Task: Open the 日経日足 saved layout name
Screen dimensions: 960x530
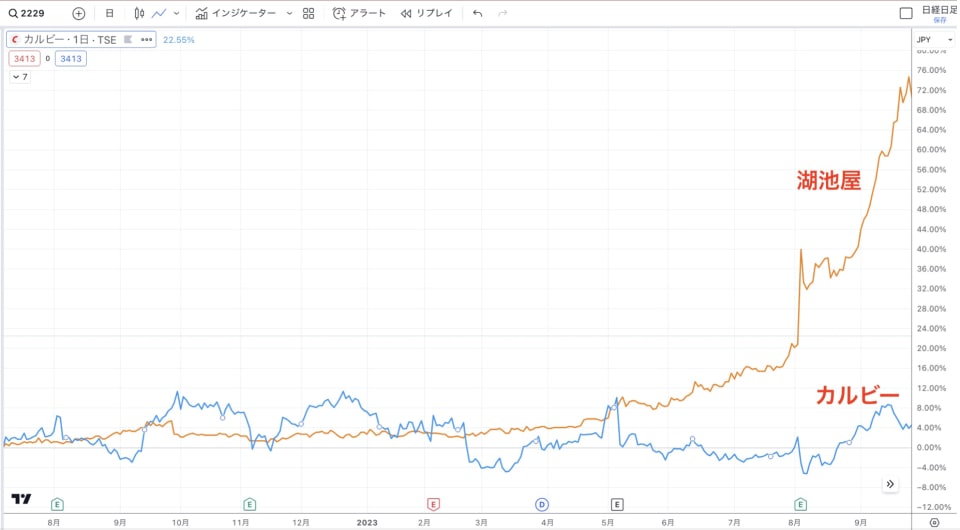Action: (x=939, y=10)
